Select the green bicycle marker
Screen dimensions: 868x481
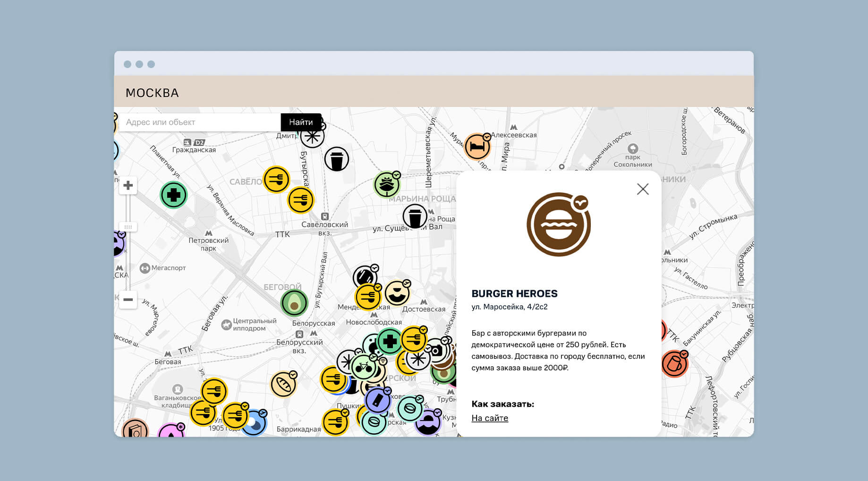pos(363,367)
